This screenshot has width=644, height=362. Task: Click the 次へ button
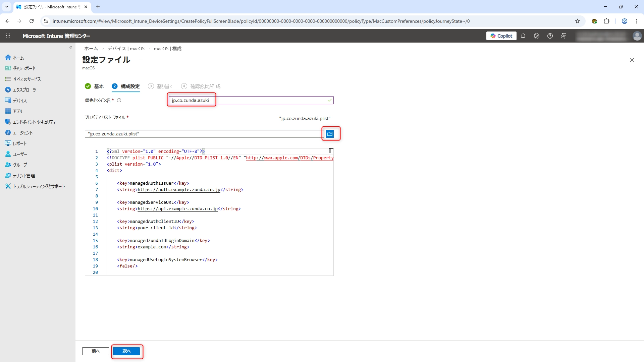coord(126,351)
